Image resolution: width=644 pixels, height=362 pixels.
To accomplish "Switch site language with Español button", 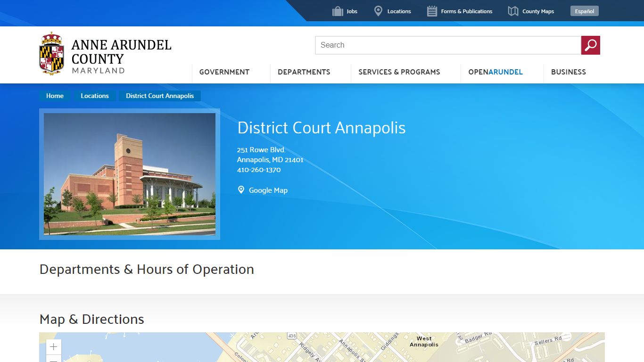I will coord(585,11).
